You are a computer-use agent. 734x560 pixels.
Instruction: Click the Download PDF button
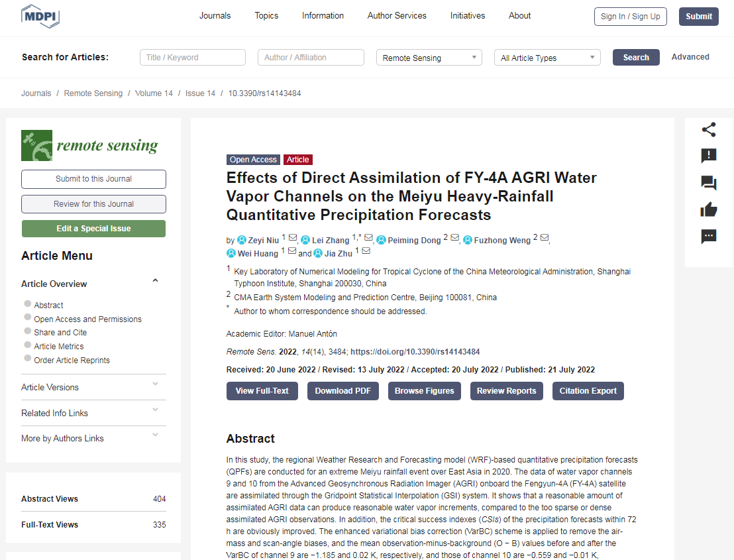click(342, 391)
